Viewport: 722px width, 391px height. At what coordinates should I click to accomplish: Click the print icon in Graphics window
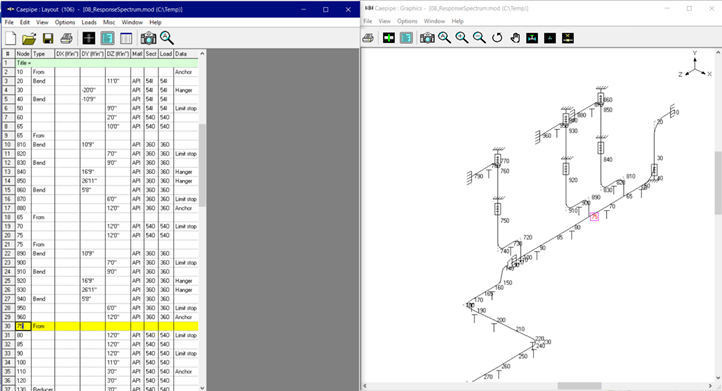[x=368, y=38]
